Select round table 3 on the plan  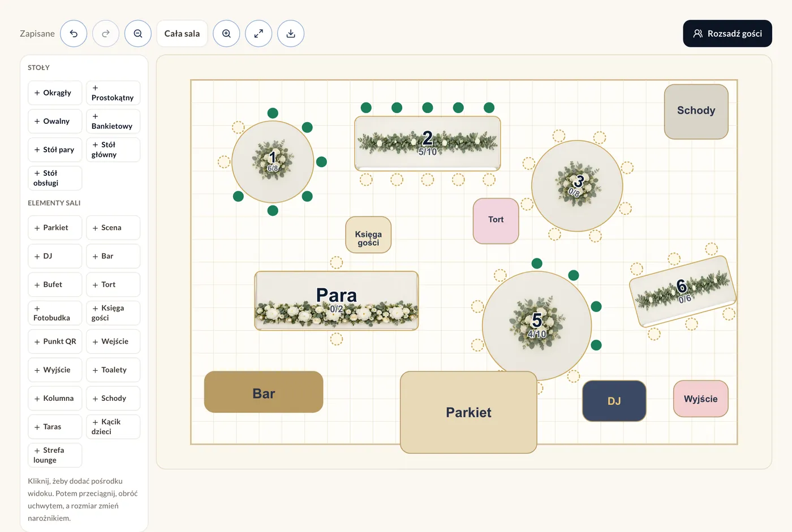(577, 186)
